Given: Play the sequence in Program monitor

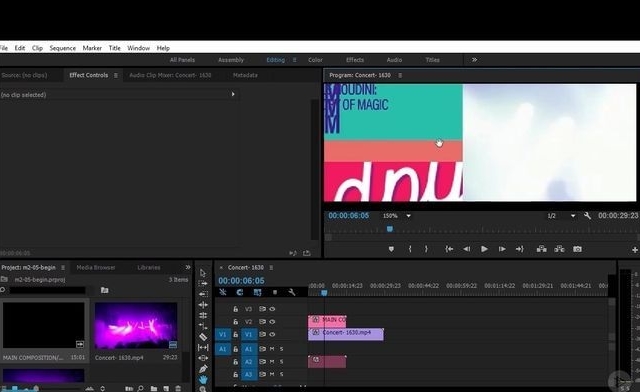Looking at the screenshot, I should (484, 249).
